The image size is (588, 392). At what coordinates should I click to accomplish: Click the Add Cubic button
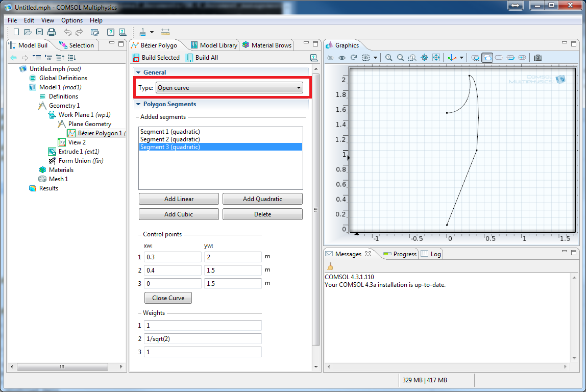coord(179,214)
